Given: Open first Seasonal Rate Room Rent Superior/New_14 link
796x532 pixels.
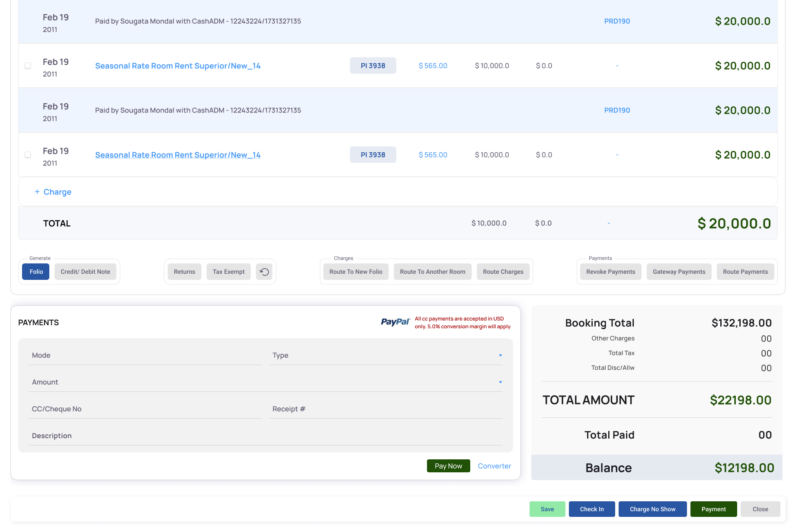Looking at the screenshot, I should tap(178, 66).
